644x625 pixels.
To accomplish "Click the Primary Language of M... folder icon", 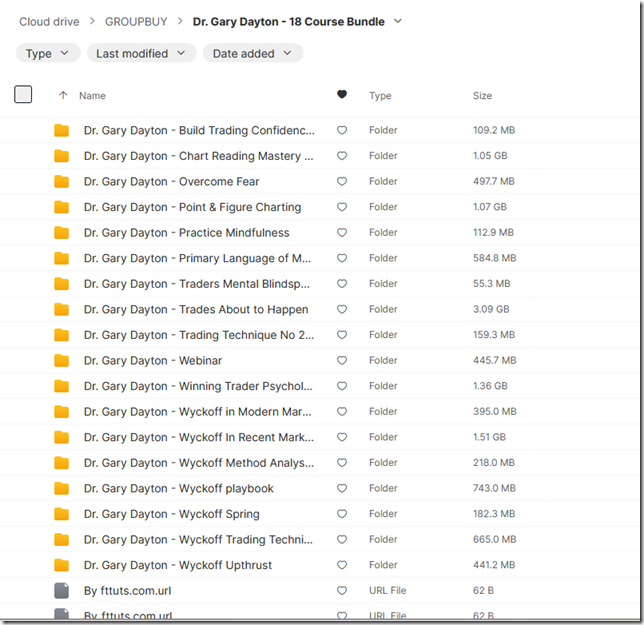I will 62,258.
